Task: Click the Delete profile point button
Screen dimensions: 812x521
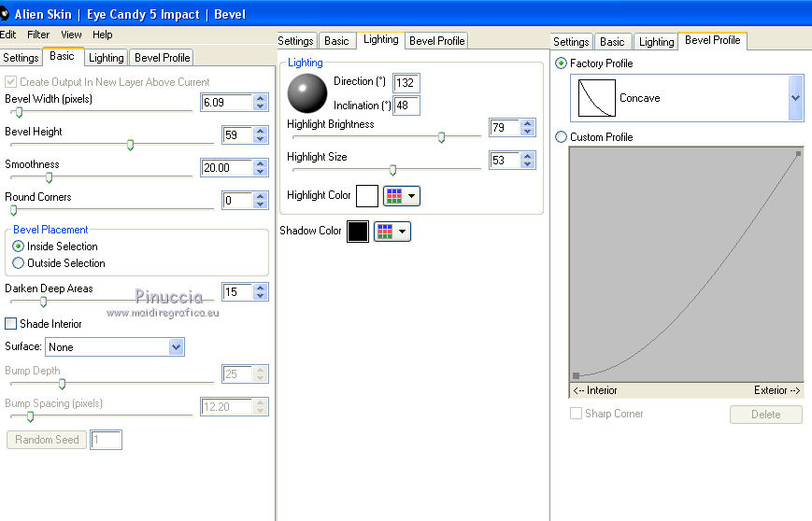Action: (x=766, y=414)
